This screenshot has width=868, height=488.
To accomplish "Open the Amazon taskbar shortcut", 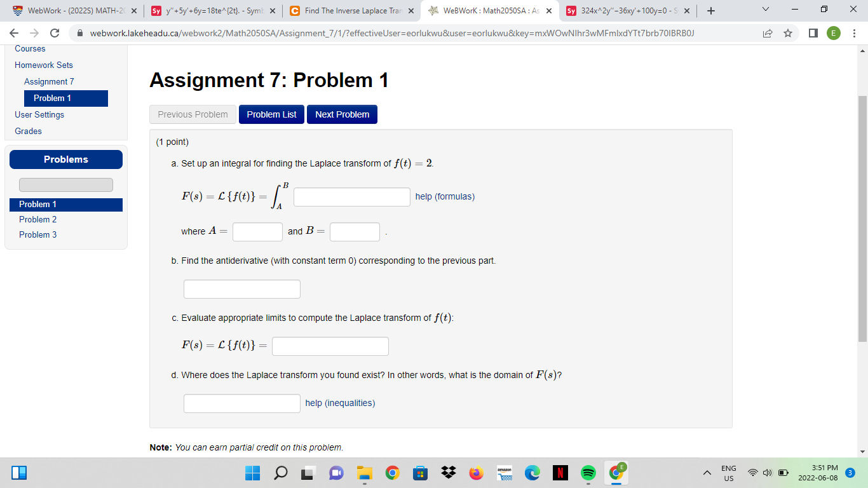I will (x=505, y=473).
